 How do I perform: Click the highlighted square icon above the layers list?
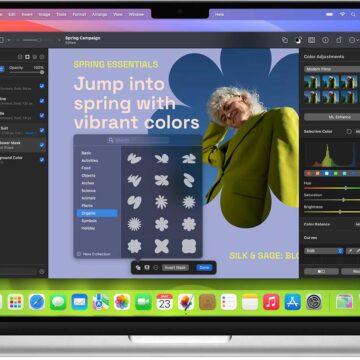pos(27,57)
